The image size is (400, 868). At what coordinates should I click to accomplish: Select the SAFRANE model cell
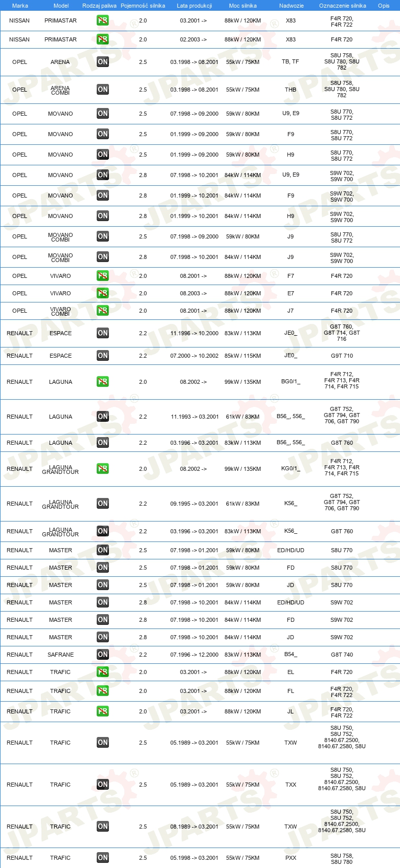coord(60,655)
